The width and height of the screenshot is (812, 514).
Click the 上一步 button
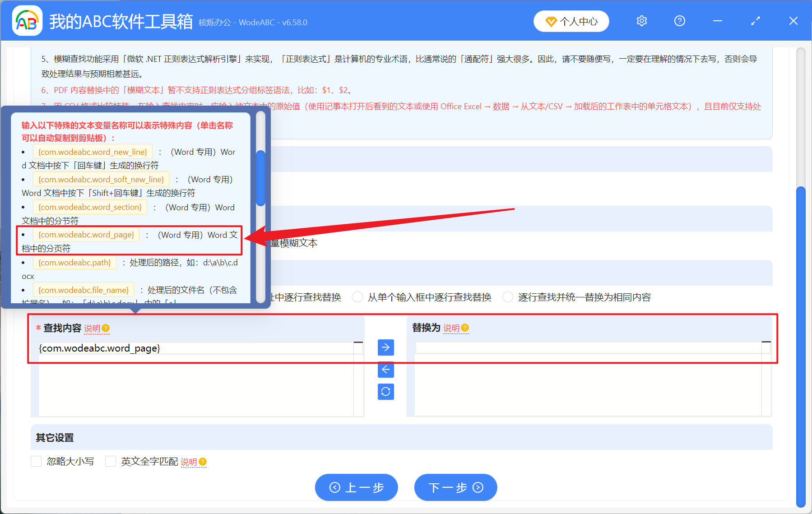356,487
